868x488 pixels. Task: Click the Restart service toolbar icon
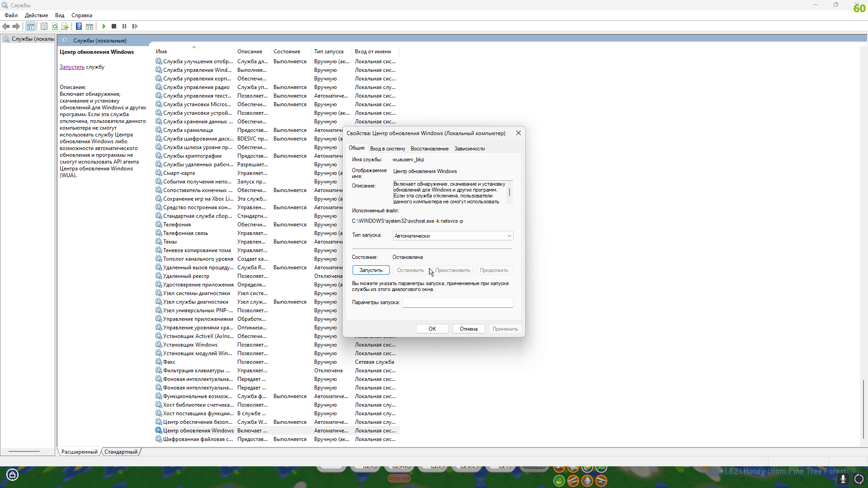[x=135, y=26]
